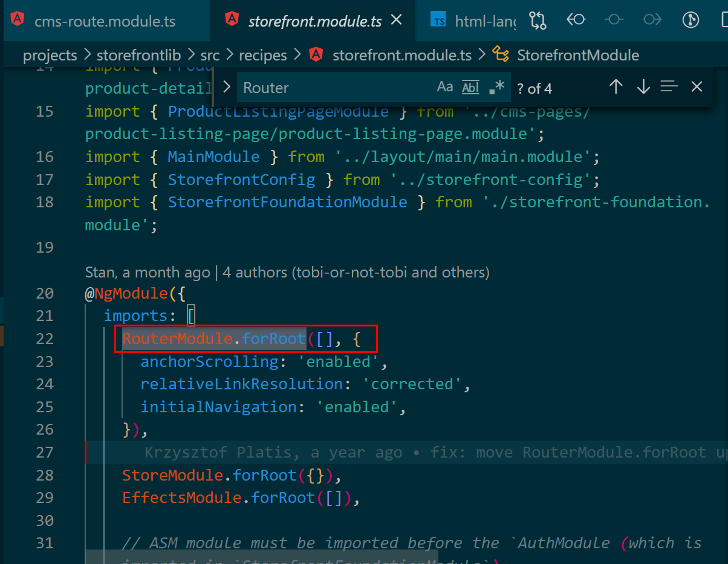728x564 pixels.
Task: Open the compare changes icon
Action: click(538, 20)
